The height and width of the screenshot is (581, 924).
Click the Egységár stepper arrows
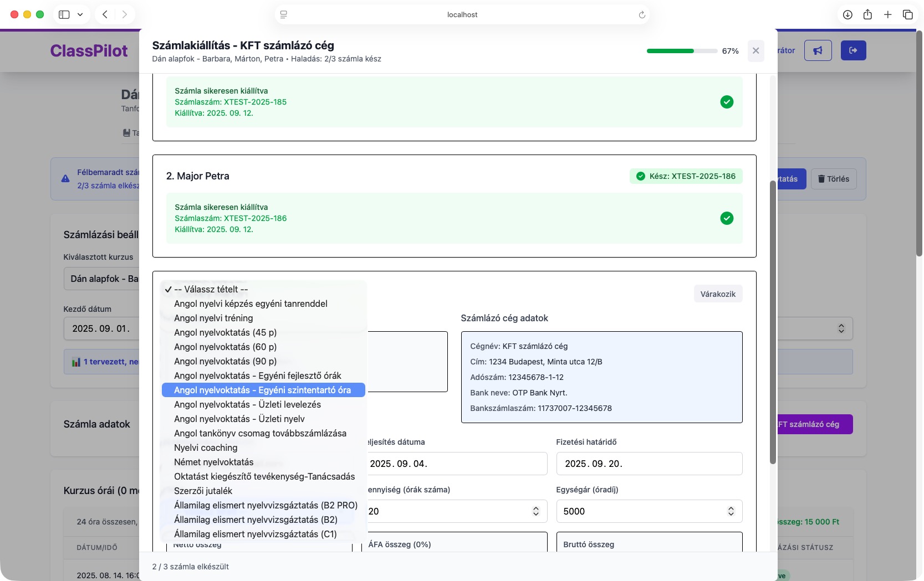[x=731, y=511]
